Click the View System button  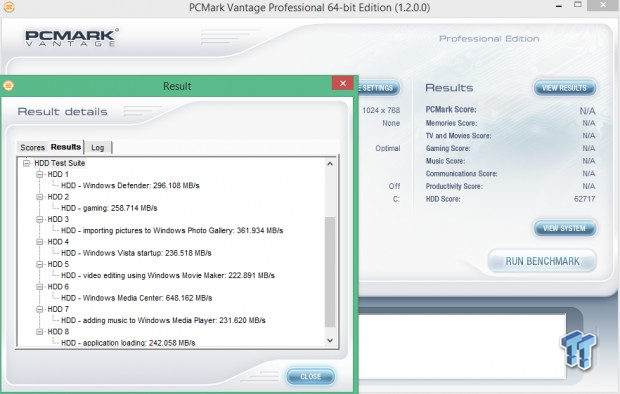click(564, 228)
